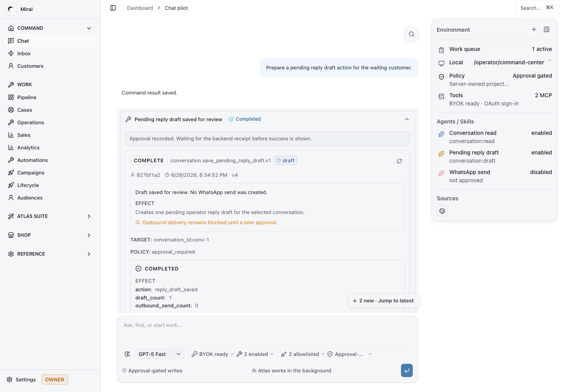Click the Pending reply draft sparkle icon
Viewport: 565px width, 392px height.
(441, 153)
